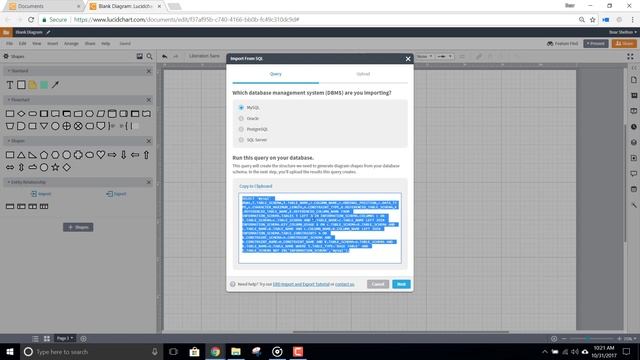
Task: Open the Edit menu
Action: coord(22,44)
